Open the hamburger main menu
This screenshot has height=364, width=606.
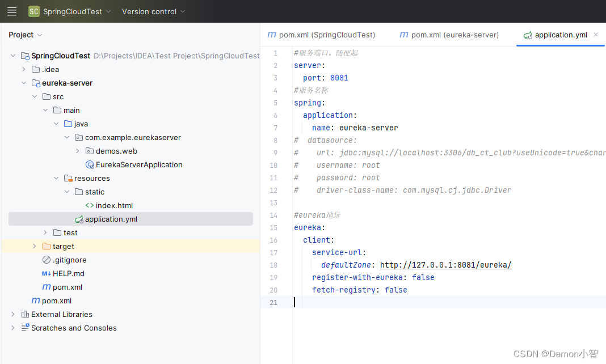click(12, 11)
